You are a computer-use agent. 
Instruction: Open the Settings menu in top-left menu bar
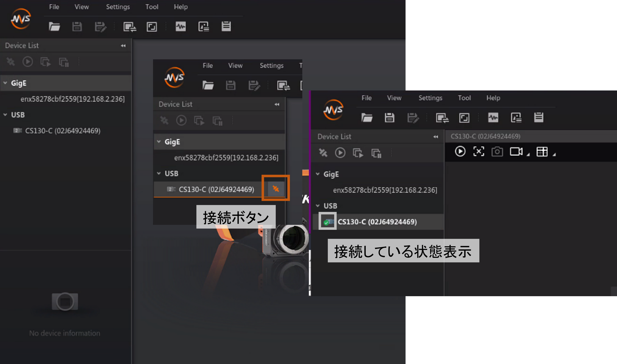coord(118,7)
